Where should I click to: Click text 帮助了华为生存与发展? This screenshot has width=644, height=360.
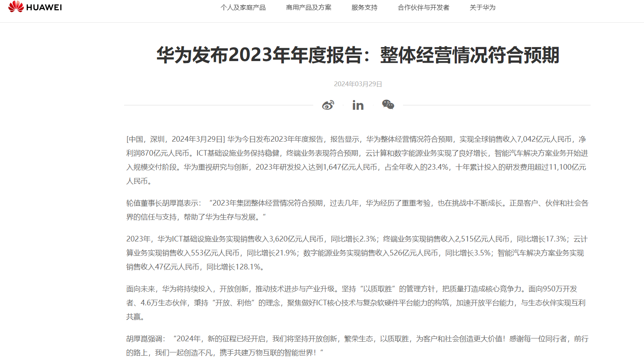pyautogui.click(x=219, y=217)
